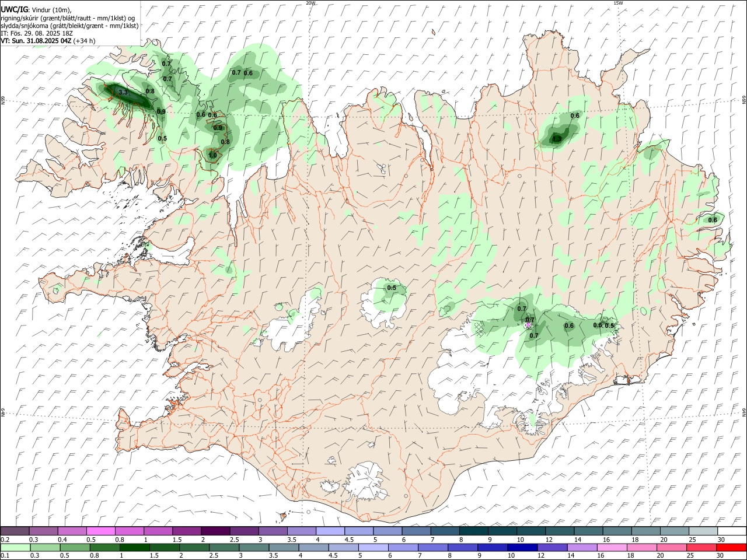Click the 5 mm lavender rain swatch
Viewport: 747px width, 560px height.
click(372, 547)
